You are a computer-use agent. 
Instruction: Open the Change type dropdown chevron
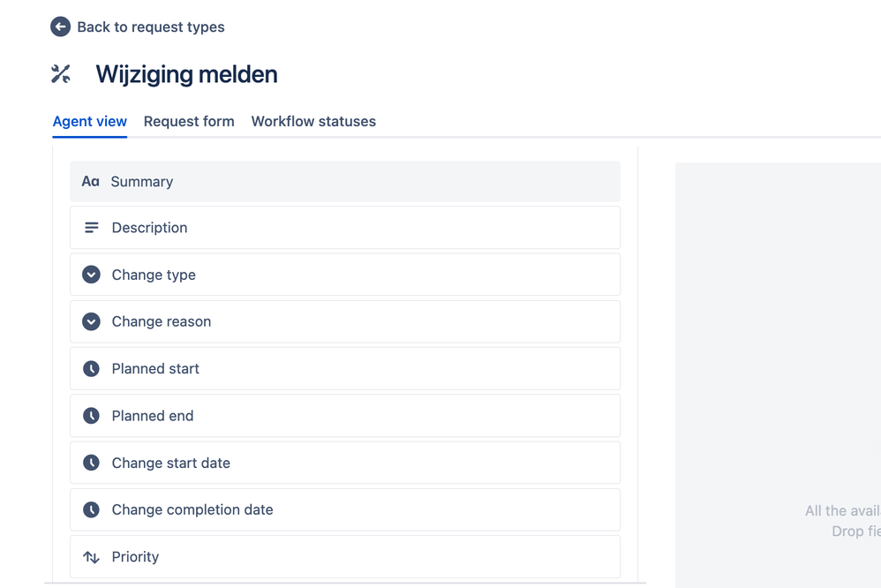click(x=91, y=274)
